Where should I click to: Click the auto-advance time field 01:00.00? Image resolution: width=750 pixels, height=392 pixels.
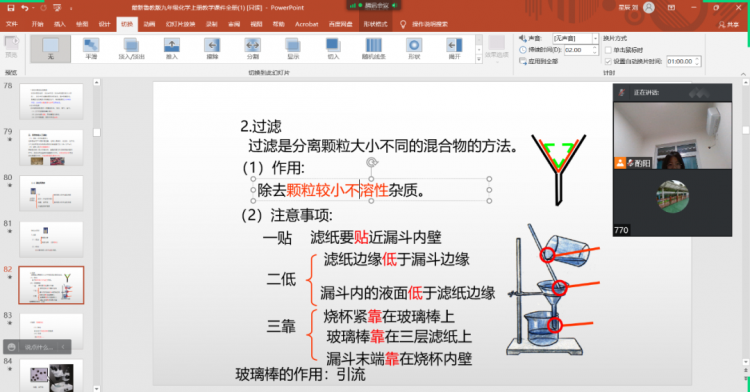pos(680,61)
